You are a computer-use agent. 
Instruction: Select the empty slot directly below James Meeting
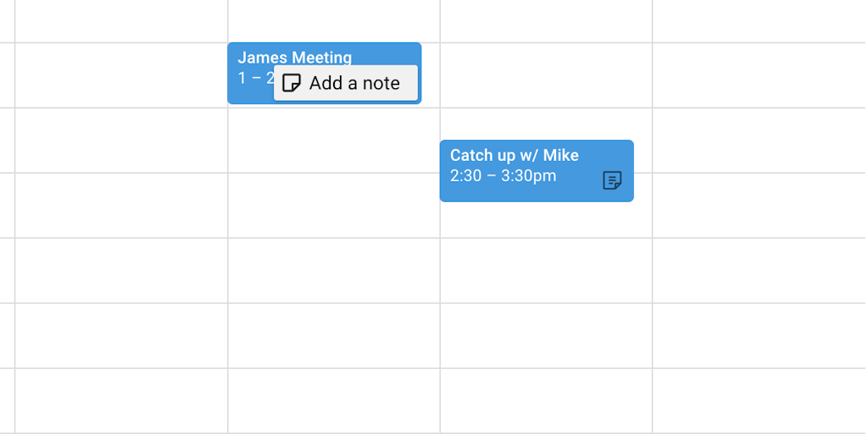click(x=333, y=140)
